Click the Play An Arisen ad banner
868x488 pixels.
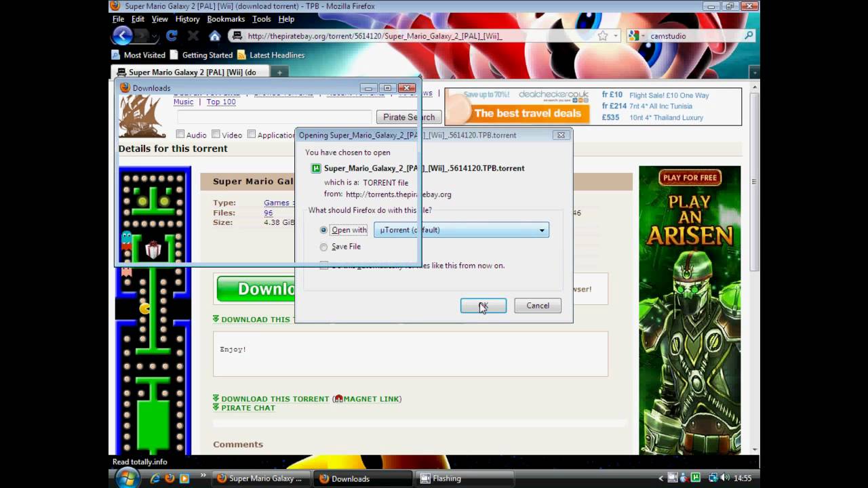[690, 310]
